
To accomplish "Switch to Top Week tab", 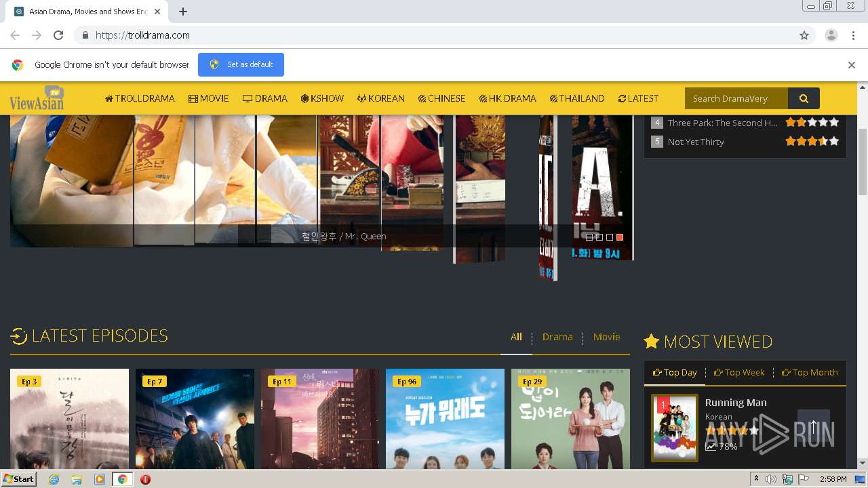I will [739, 373].
